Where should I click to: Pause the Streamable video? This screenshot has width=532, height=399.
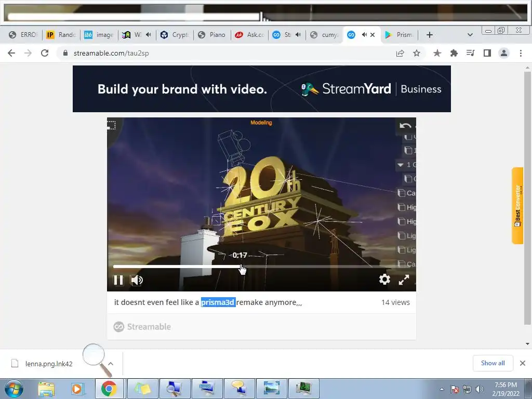[118, 280]
